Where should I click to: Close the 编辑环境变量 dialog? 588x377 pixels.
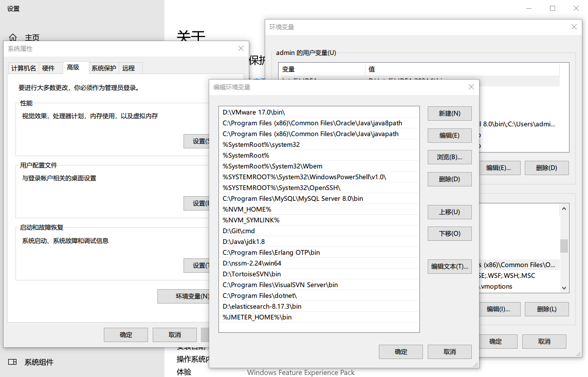point(471,87)
